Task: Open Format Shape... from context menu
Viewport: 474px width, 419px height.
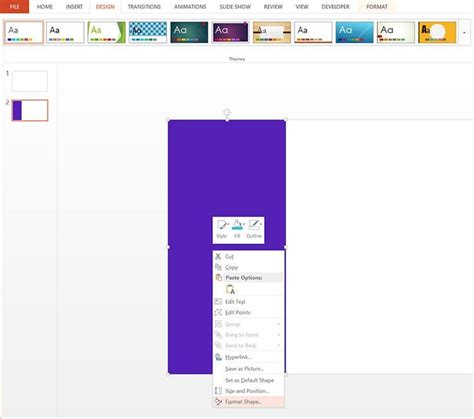Action: pyautogui.click(x=249, y=402)
